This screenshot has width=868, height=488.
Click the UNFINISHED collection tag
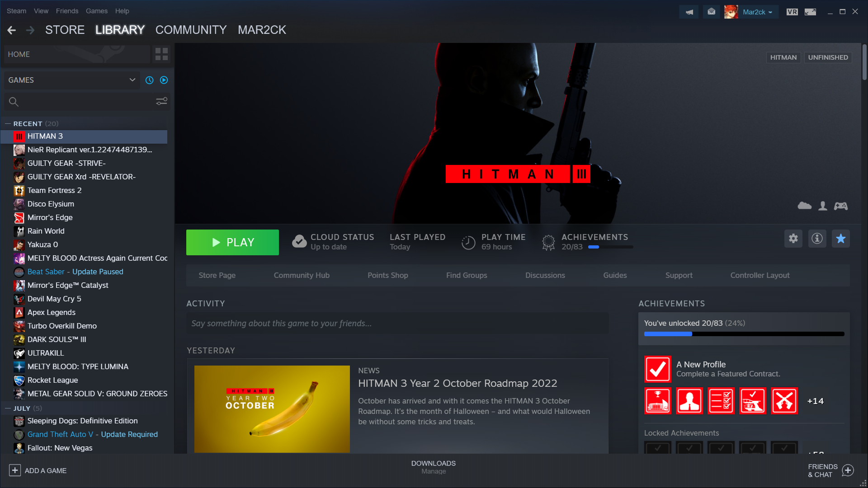(828, 57)
